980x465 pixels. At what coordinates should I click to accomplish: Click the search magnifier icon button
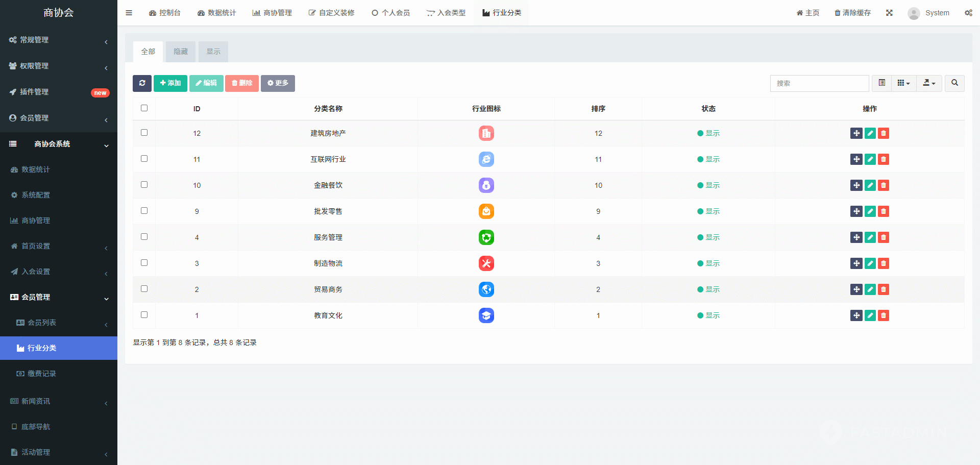coord(954,83)
